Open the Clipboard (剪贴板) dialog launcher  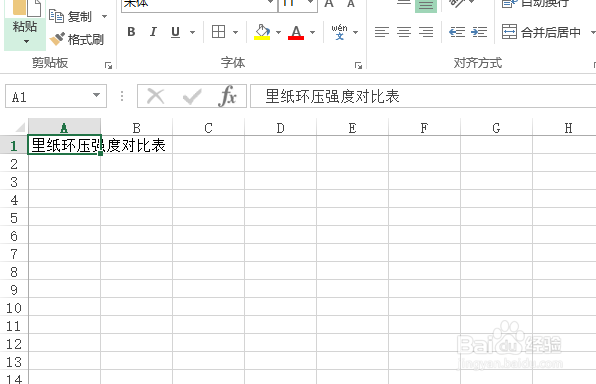pyautogui.click(x=108, y=65)
